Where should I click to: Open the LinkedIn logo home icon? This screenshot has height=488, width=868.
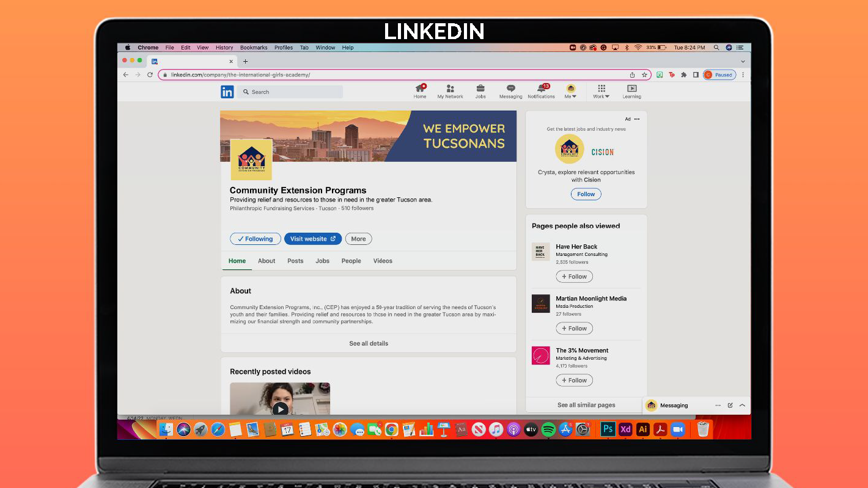(x=227, y=92)
